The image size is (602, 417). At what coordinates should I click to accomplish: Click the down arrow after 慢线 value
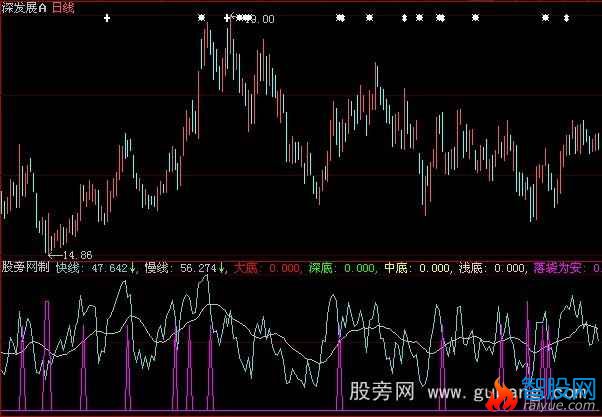pos(222,268)
